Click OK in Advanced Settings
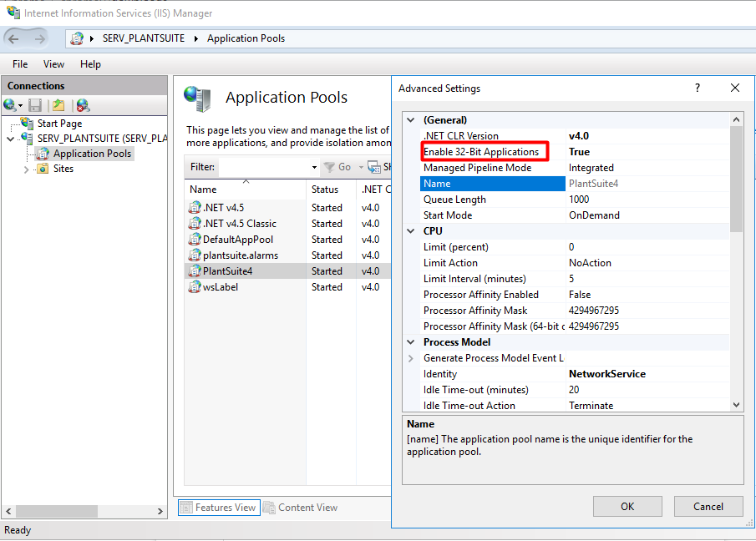 click(x=627, y=506)
